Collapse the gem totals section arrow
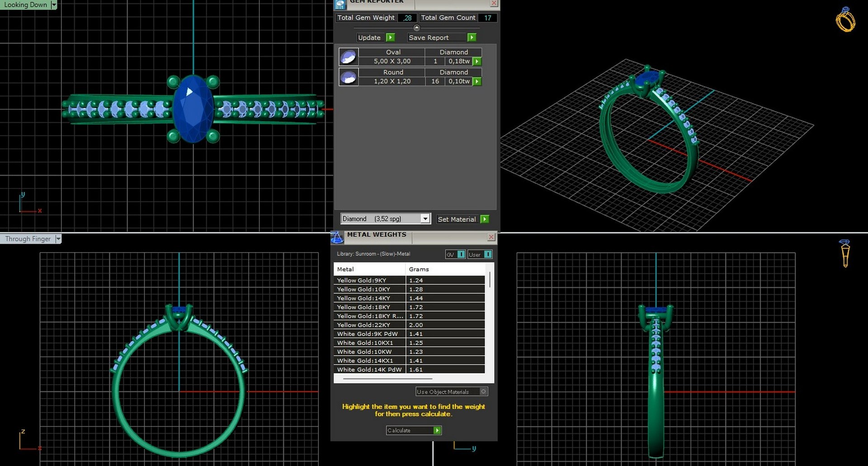Viewport: 868px width, 466px height. [417, 28]
